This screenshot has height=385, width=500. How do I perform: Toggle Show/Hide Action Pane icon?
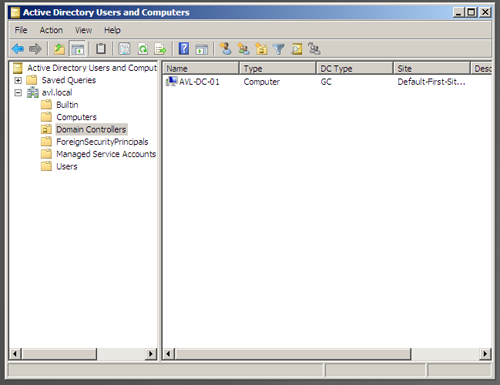(x=202, y=49)
